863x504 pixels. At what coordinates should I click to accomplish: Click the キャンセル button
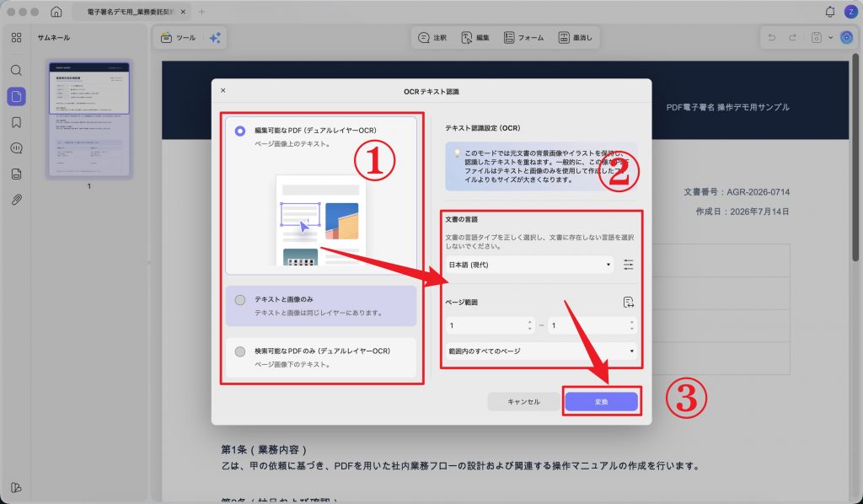[523, 402]
